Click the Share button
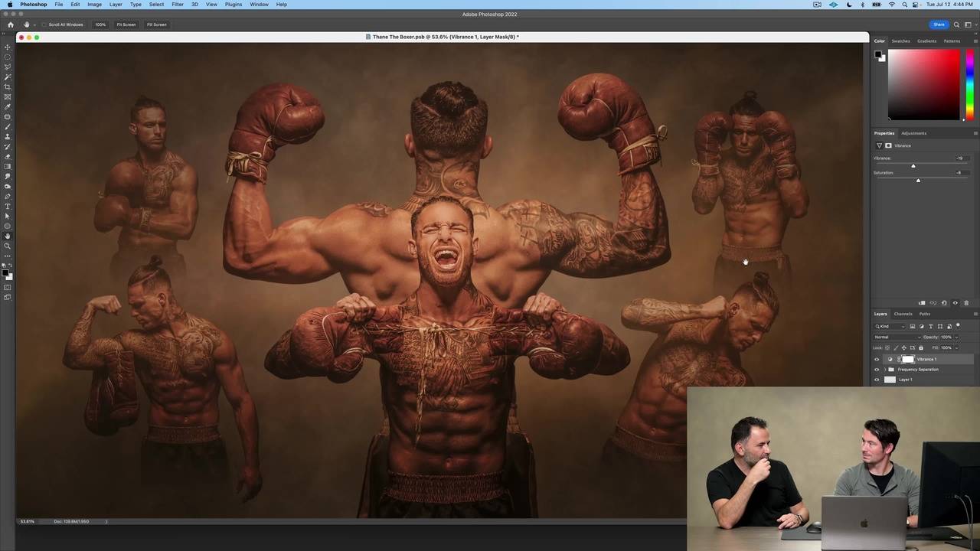Image resolution: width=980 pixels, height=551 pixels. click(939, 24)
